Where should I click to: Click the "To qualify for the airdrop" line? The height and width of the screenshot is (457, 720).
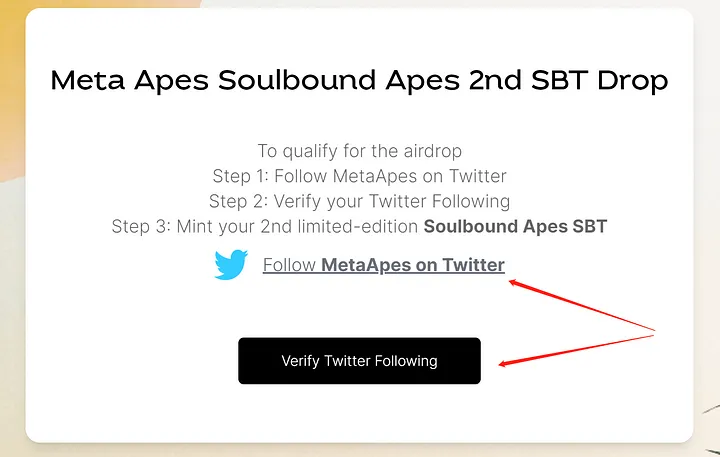tap(359, 152)
